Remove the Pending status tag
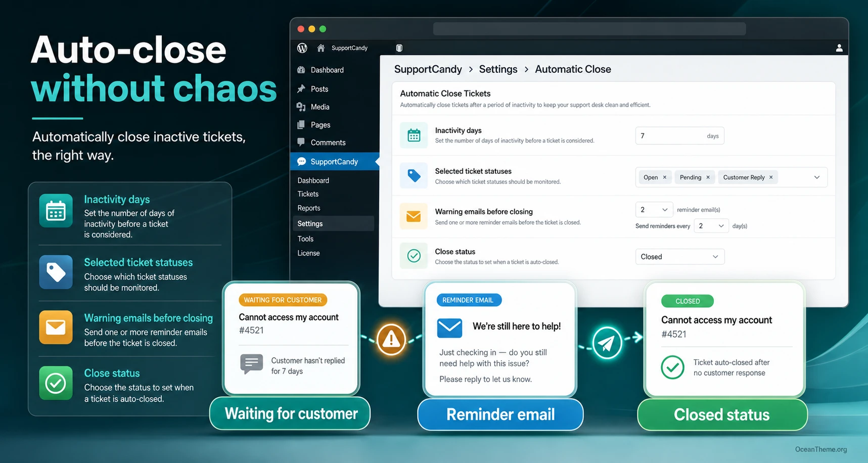Viewport: 868px width, 463px height. [708, 177]
